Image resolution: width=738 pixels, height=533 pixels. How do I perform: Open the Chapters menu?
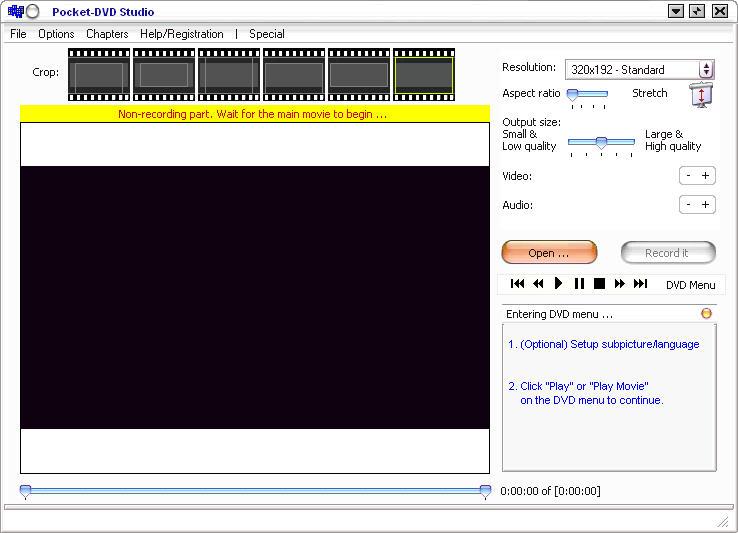tap(107, 34)
